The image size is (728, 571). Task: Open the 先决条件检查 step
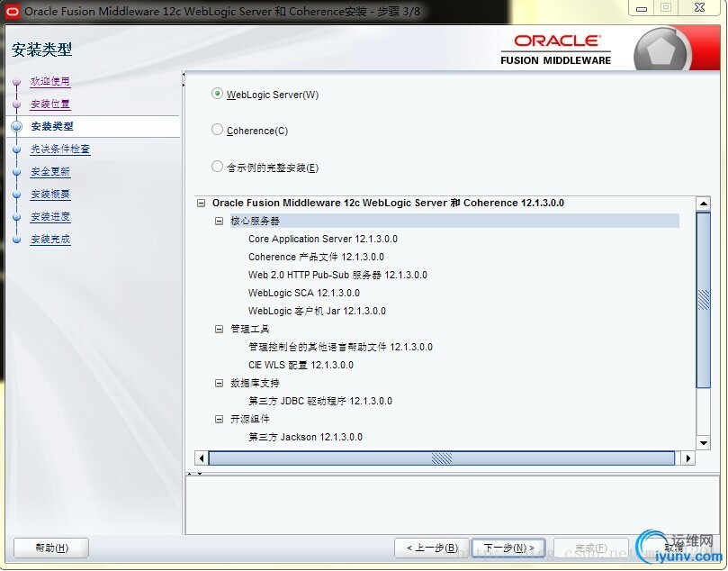click(x=60, y=150)
